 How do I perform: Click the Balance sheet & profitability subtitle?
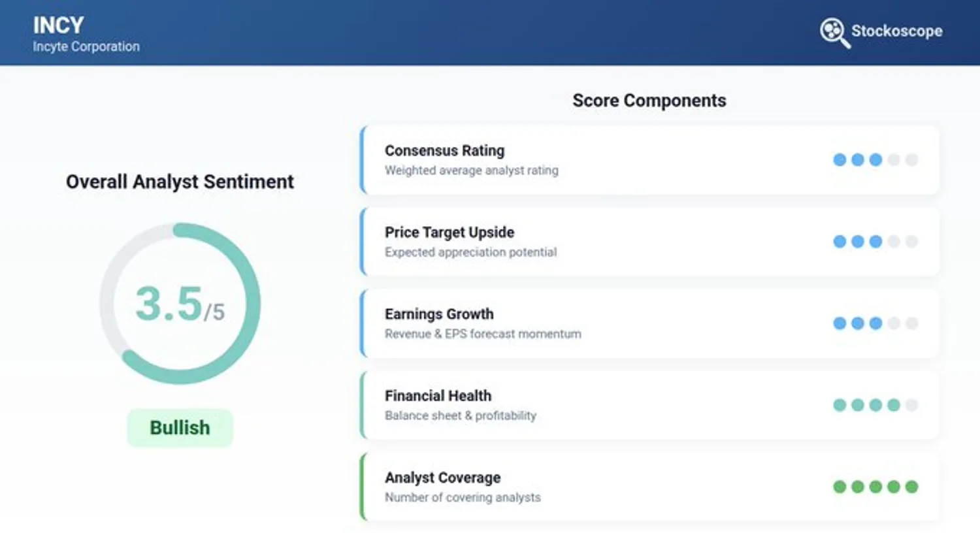pos(461,415)
